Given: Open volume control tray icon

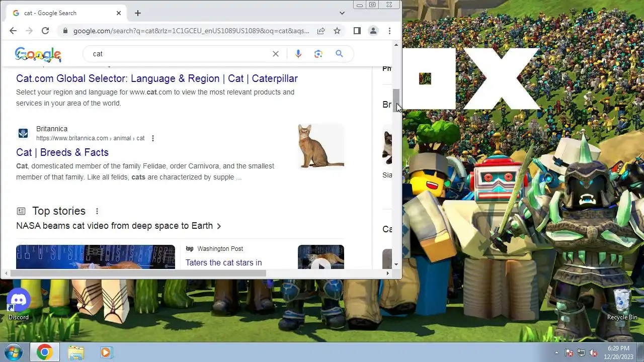Looking at the screenshot, I should (593, 352).
